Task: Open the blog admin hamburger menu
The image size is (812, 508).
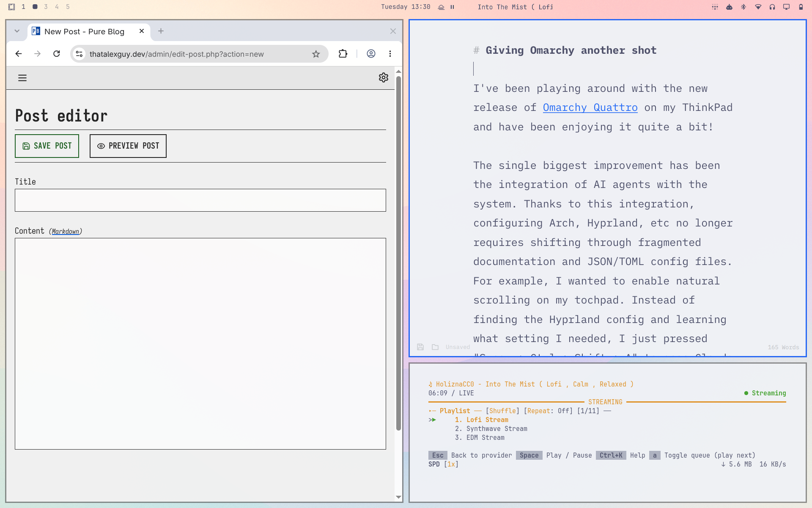Action: [x=22, y=78]
